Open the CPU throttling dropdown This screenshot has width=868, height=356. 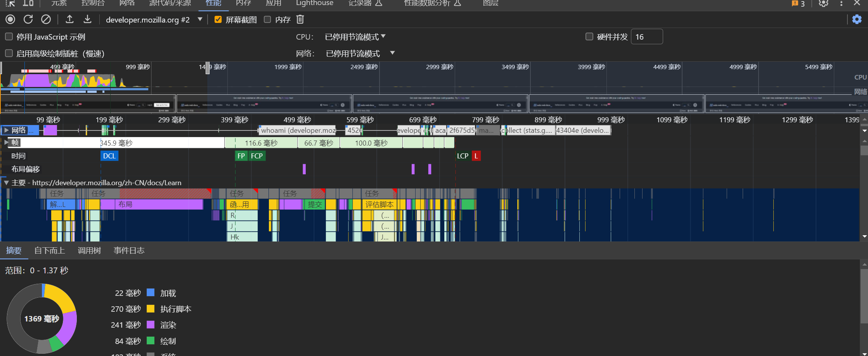pos(355,37)
